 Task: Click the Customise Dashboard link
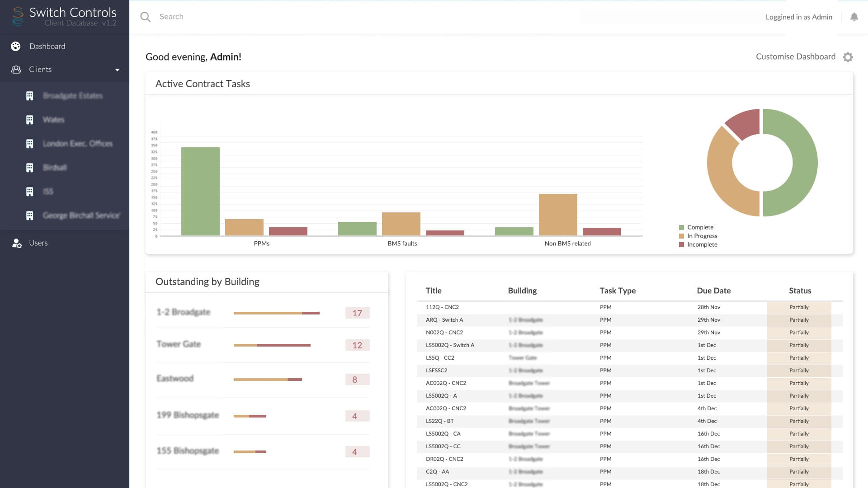tap(795, 56)
